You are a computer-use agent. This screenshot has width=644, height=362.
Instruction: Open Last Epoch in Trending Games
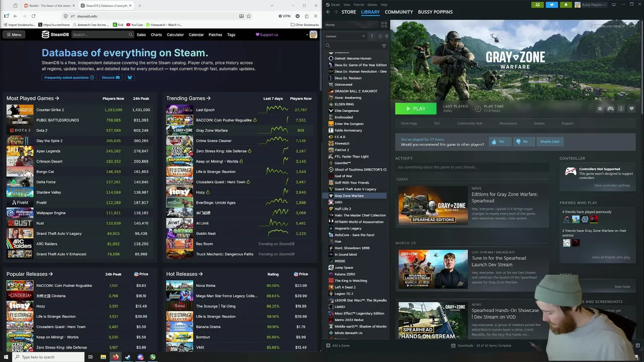point(205,110)
